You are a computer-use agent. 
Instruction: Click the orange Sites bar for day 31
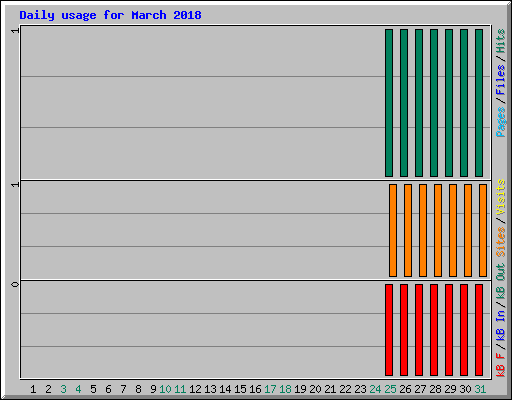[483, 230]
